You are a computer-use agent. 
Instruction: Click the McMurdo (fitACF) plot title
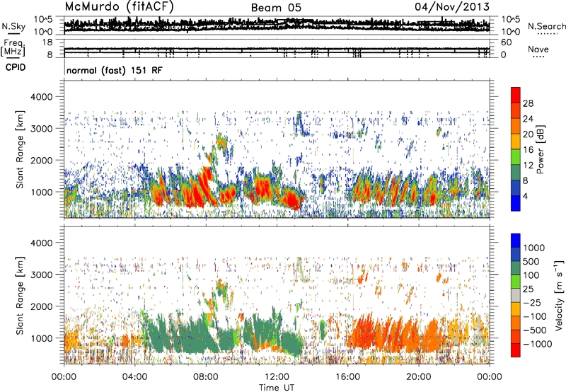coord(120,7)
